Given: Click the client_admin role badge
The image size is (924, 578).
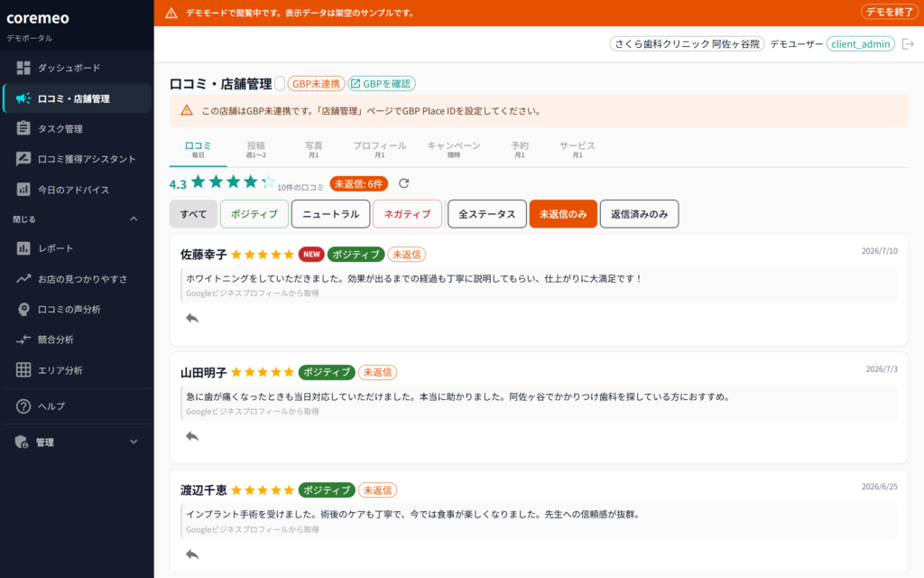Looking at the screenshot, I should point(860,44).
